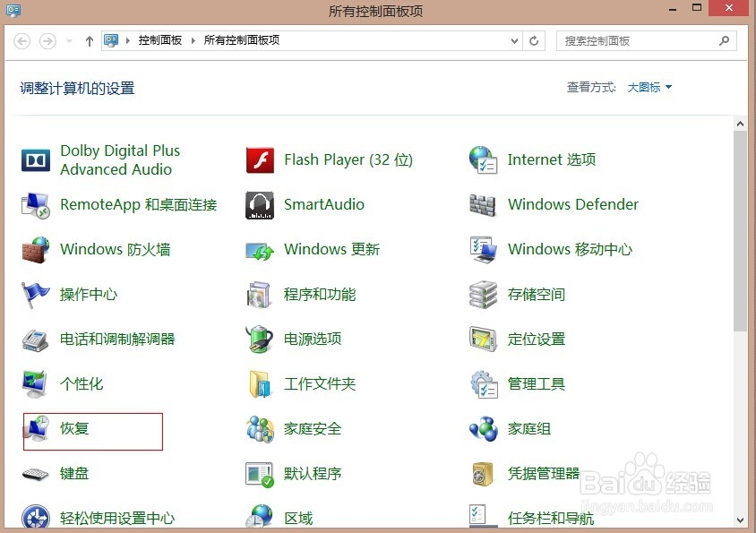The image size is (756, 533).
Task: Open the 默认程序 icon
Action: pyautogui.click(x=260, y=475)
